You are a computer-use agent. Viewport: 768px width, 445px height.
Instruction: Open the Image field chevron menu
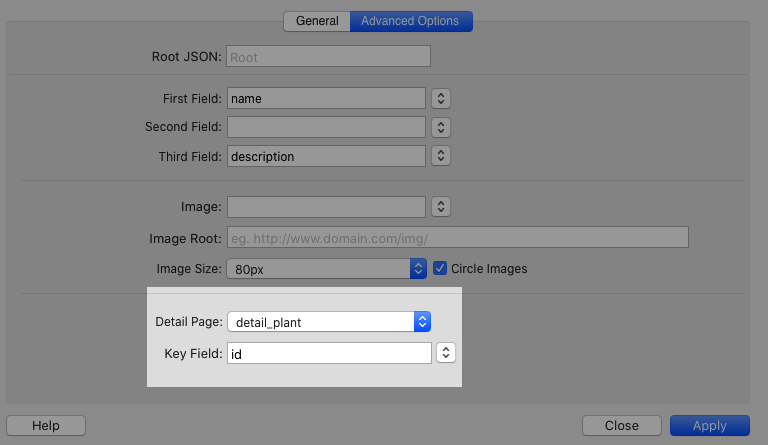[441, 207]
